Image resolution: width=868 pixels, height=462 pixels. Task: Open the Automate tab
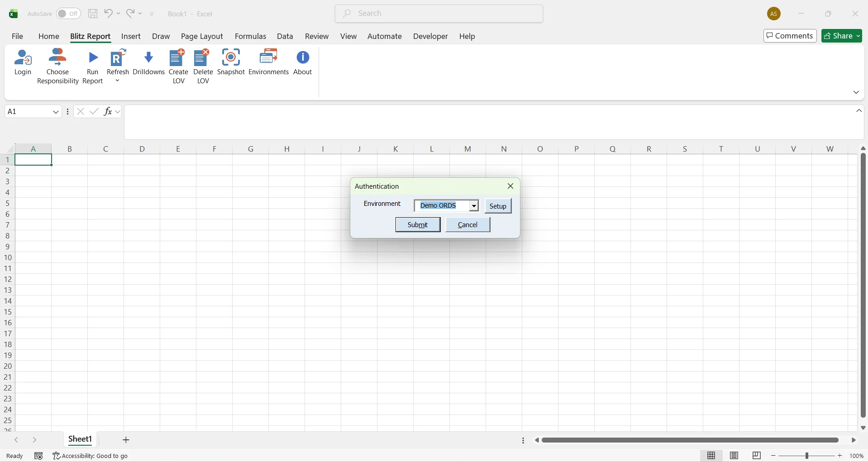pyautogui.click(x=385, y=36)
